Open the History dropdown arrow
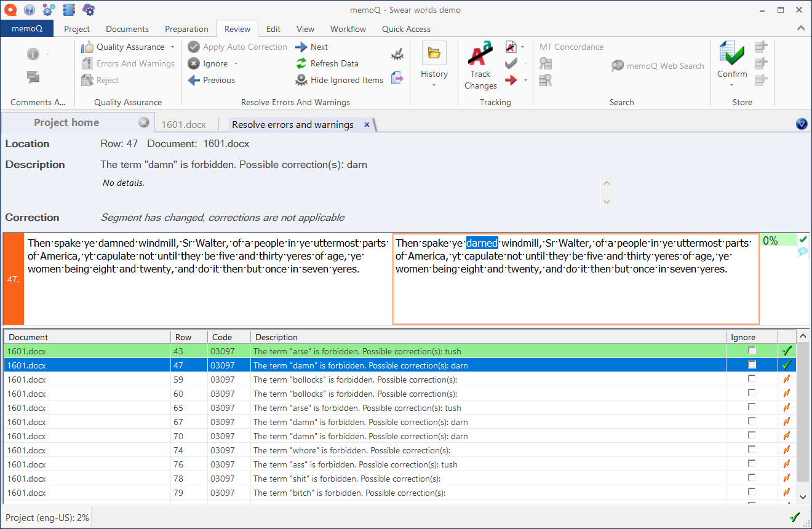 (434, 85)
